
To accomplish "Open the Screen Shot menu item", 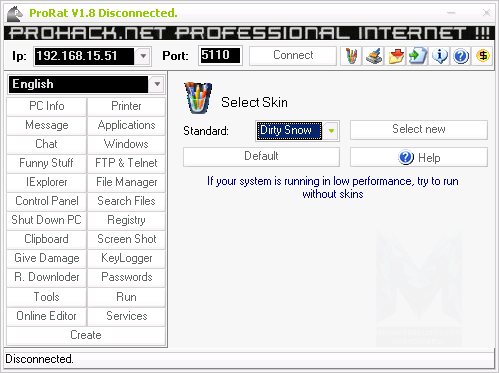I will (126, 239).
